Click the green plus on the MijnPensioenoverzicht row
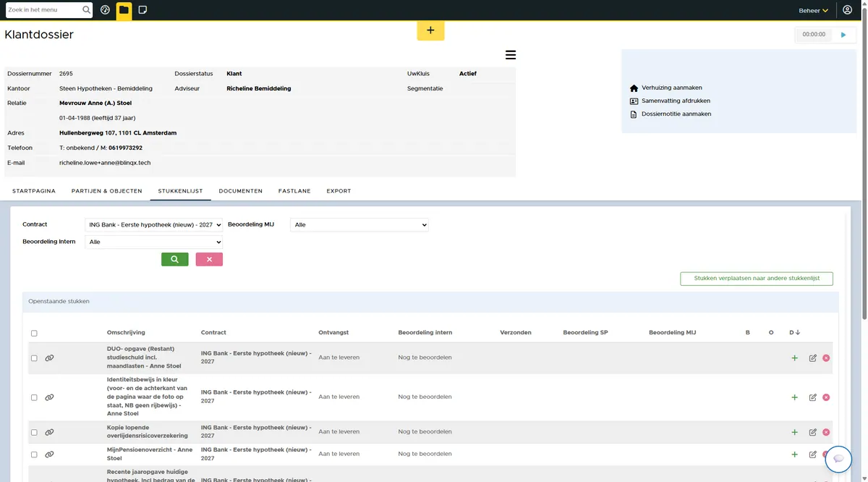868x482 pixels. coord(794,454)
